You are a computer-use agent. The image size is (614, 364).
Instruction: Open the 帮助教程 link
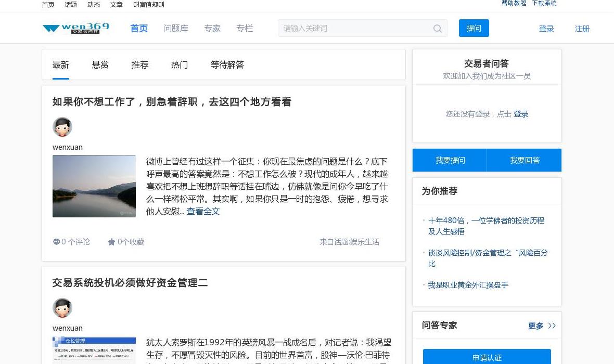coord(514,3)
